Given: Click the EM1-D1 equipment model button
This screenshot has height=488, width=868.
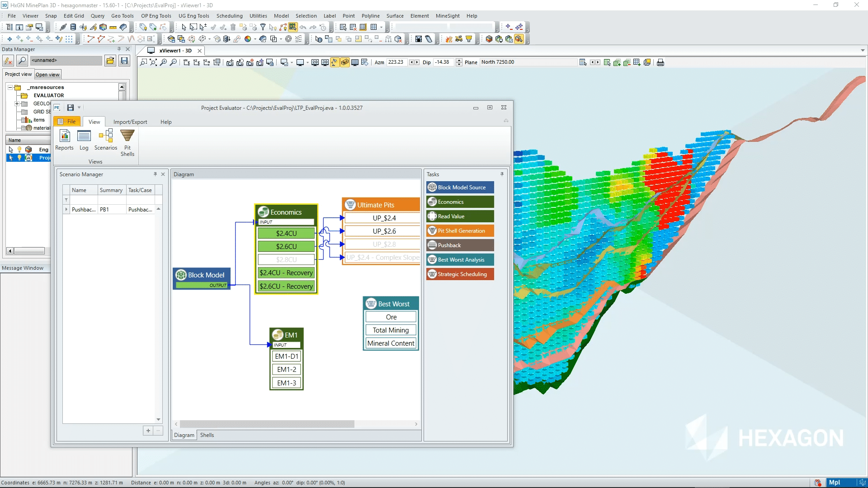Looking at the screenshot, I should point(286,356).
